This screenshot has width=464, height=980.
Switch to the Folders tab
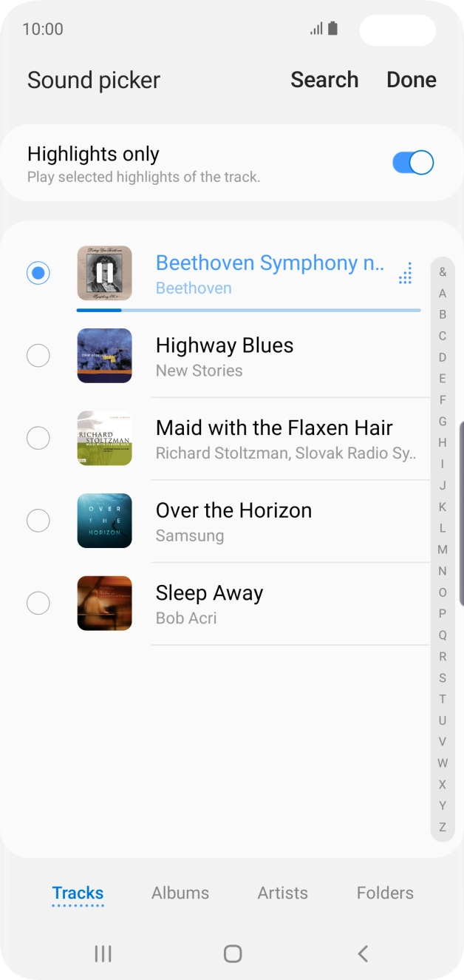coord(385,893)
